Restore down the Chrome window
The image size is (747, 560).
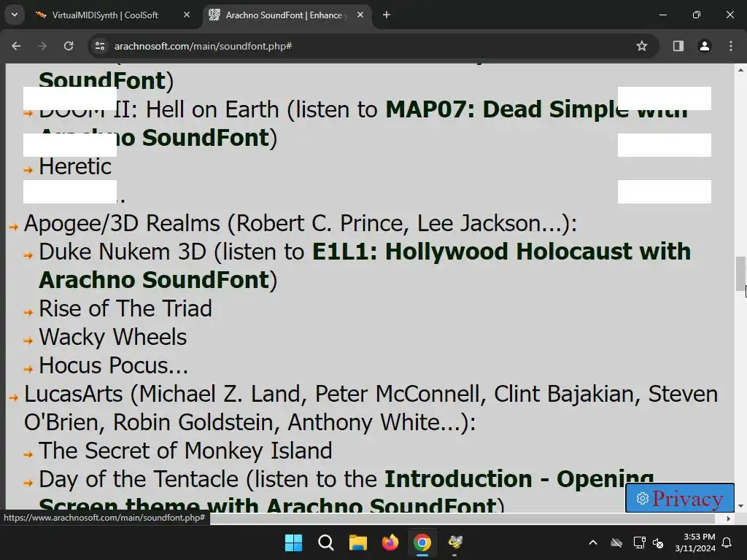(x=697, y=15)
